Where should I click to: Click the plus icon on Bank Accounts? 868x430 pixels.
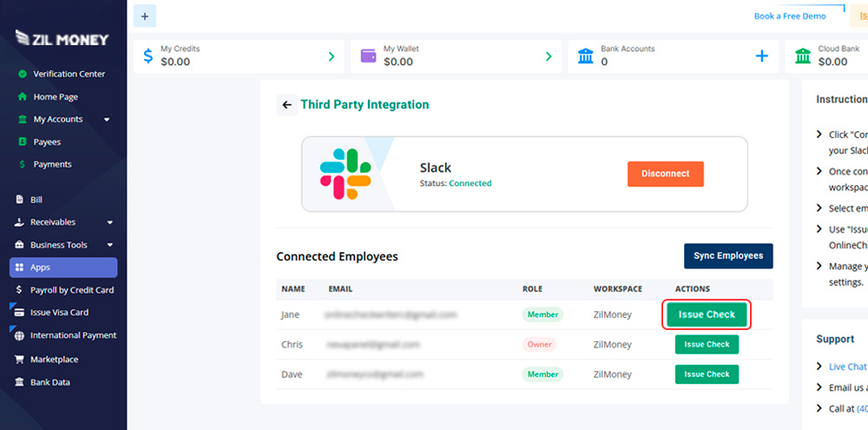(x=761, y=56)
